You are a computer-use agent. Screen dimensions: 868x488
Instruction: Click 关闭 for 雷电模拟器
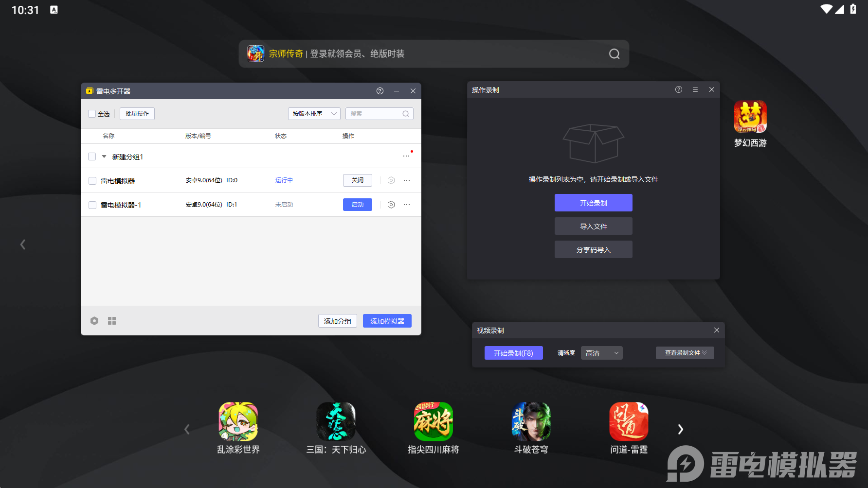point(358,180)
